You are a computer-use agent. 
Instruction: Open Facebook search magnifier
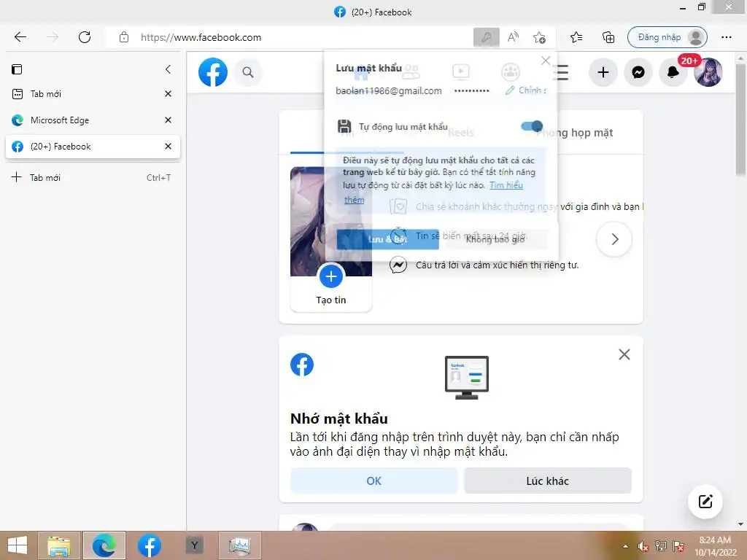(x=248, y=72)
